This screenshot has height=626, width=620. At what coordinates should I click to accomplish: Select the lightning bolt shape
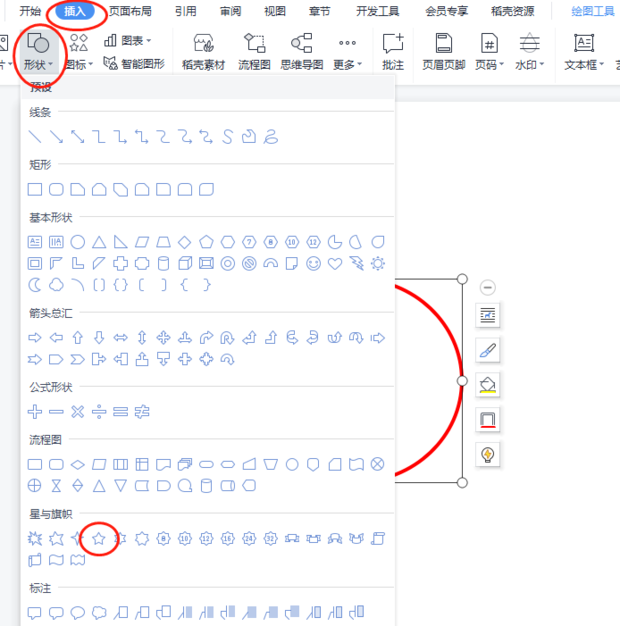tap(356, 263)
